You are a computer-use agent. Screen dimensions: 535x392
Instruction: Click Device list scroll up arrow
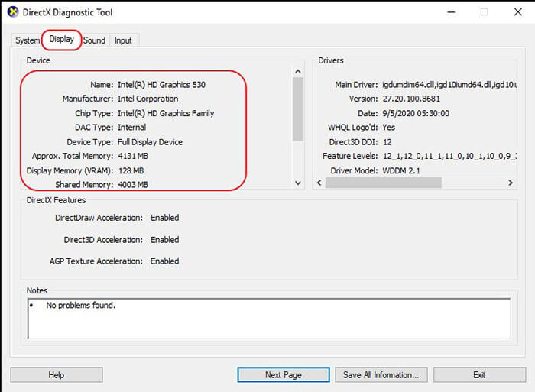[x=298, y=71]
